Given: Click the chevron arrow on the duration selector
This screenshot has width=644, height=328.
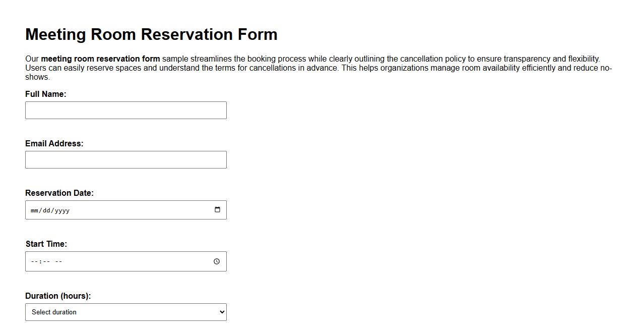Looking at the screenshot, I should tap(221, 312).
